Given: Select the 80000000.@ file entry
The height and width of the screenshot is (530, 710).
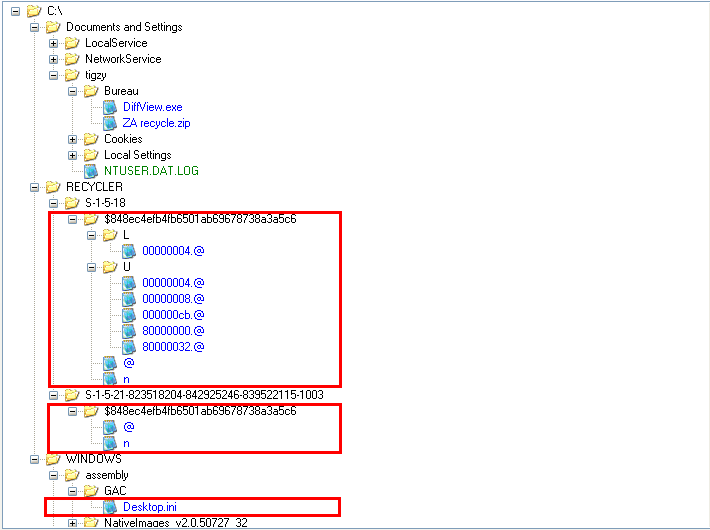Looking at the screenshot, I should (x=173, y=331).
